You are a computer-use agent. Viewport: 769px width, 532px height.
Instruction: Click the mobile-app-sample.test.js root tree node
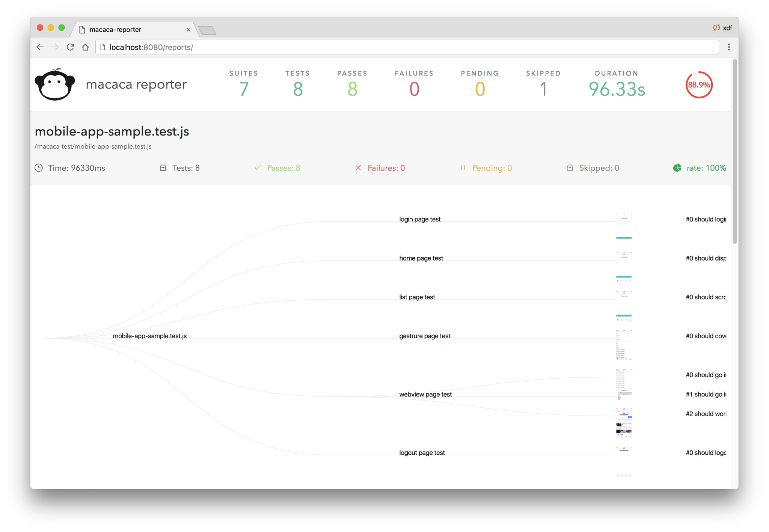click(149, 336)
